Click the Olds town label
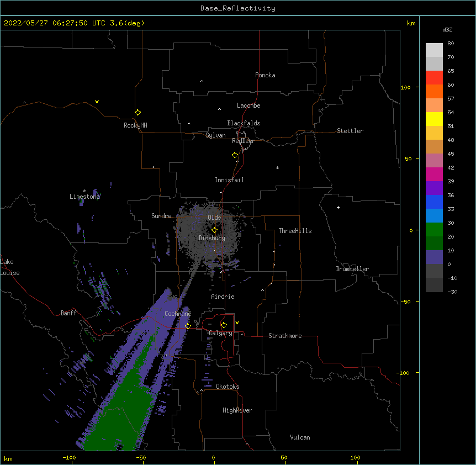476x465 pixels. (x=214, y=218)
